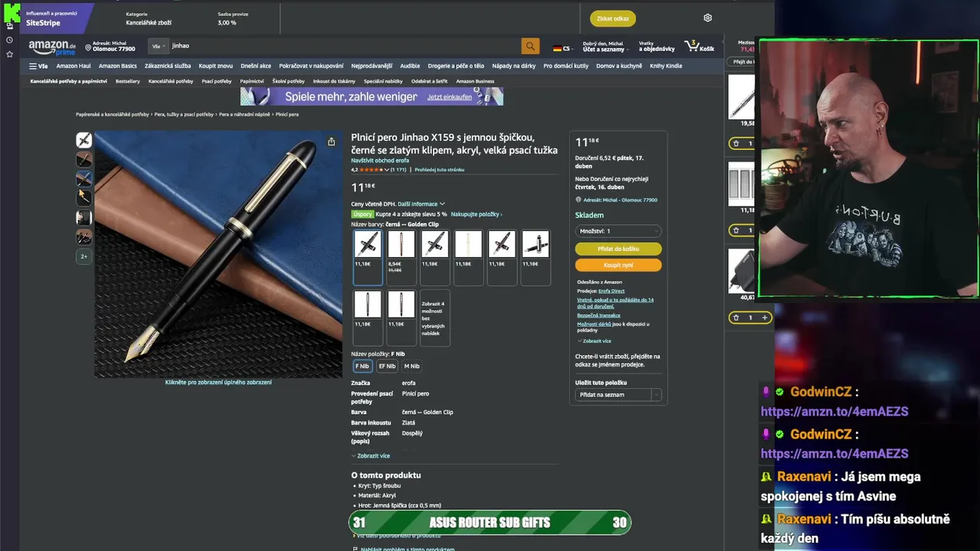
Task: Choose the white pen color variant
Action: point(469,257)
